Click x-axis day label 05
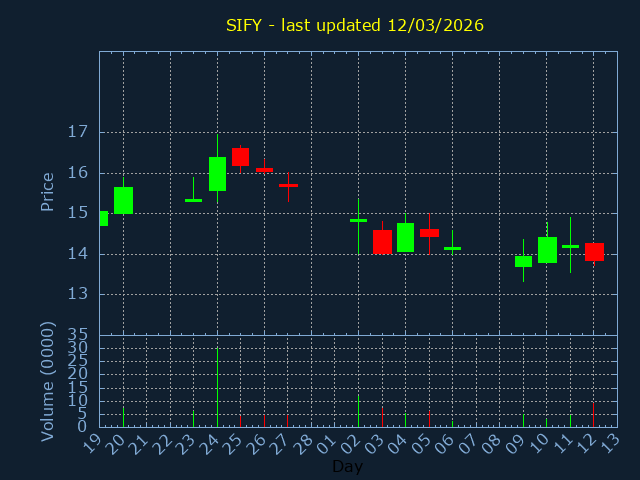 (x=420, y=444)
